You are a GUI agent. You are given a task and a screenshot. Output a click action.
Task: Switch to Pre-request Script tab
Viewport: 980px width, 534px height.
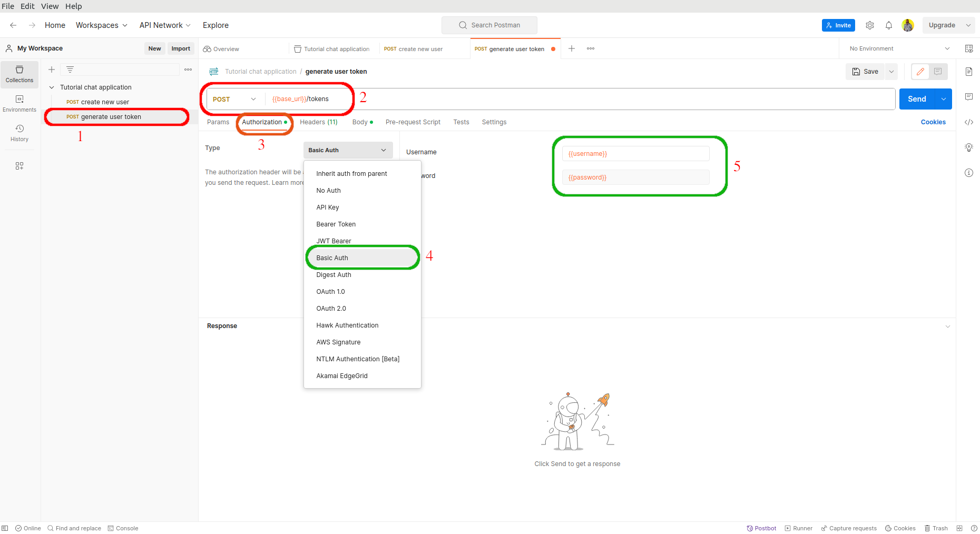tap(413, 122)
